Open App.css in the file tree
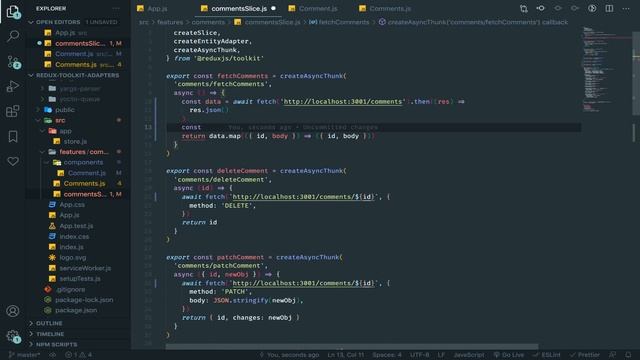Screen dimensions: 640x360 [x=72, y=204]
